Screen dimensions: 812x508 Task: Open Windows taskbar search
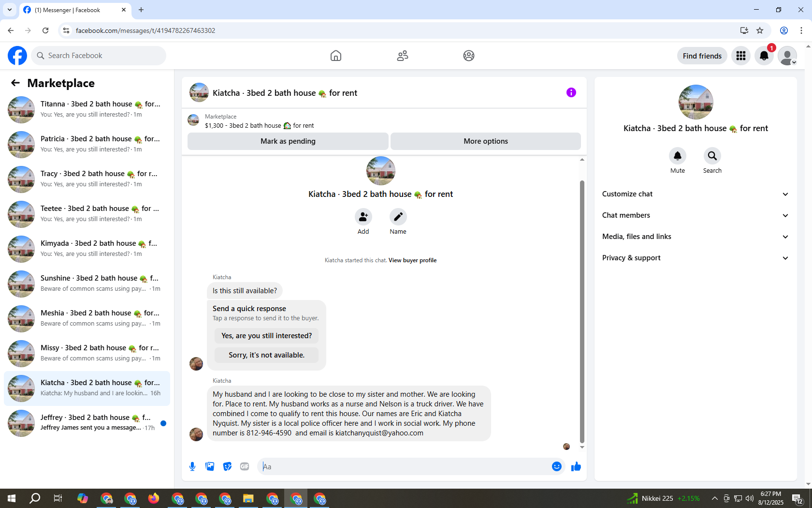(x=35, y=498)
